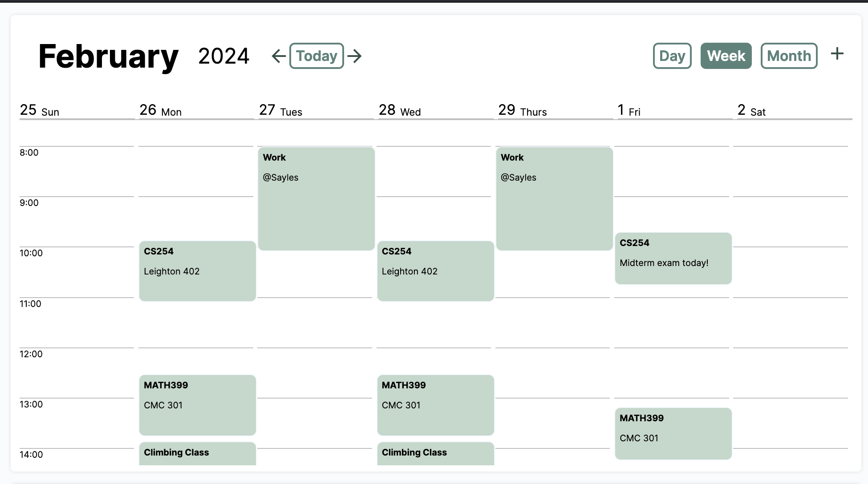Click the plus icon to add event
Screen dimensions: 868x484
837,54
